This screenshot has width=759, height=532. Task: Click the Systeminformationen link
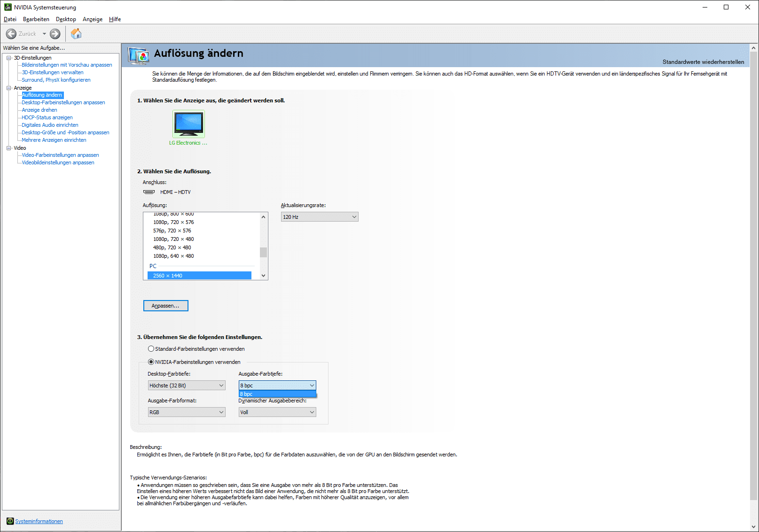[x=39, y=521]
